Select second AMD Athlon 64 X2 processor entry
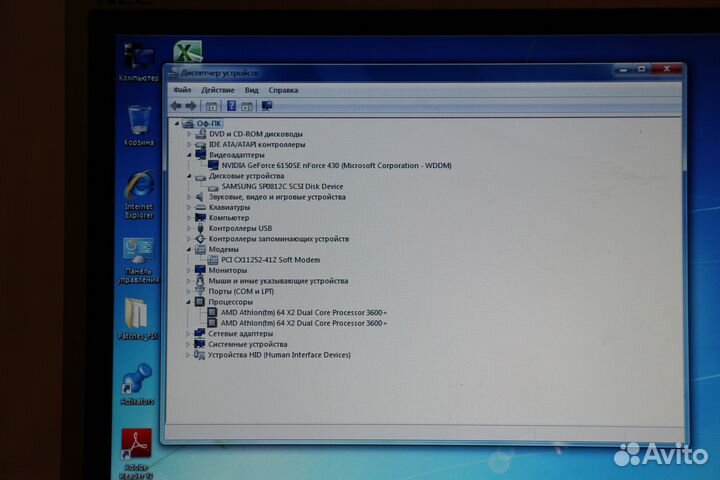The height and width of the screenshot is (480, 720). [304, 323]
